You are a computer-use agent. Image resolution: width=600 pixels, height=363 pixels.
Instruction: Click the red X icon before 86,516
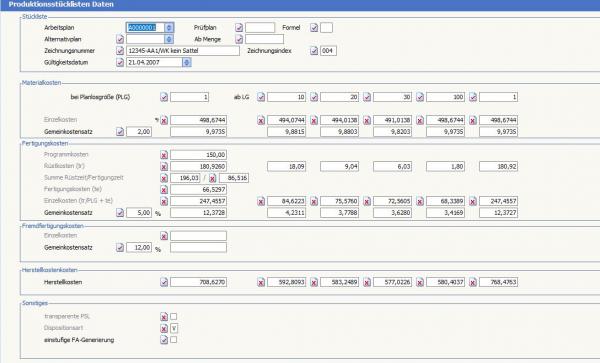click(213, 178)
